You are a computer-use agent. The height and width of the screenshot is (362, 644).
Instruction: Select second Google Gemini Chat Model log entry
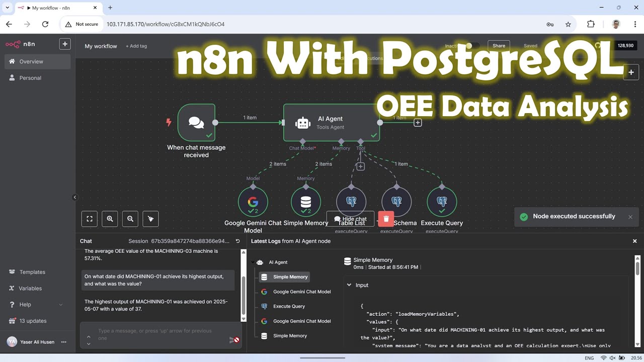[296, 321]
